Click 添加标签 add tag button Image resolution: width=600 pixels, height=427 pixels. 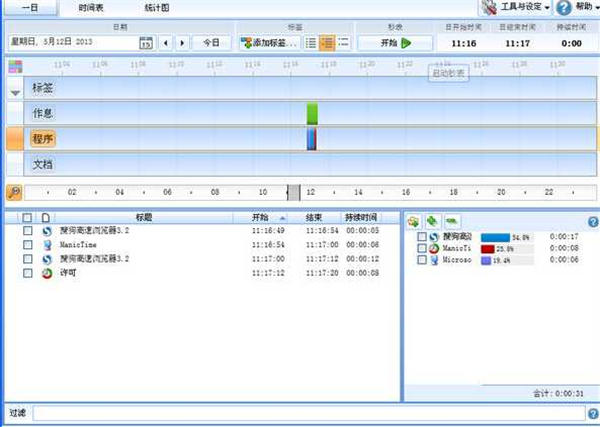[269, 43]
